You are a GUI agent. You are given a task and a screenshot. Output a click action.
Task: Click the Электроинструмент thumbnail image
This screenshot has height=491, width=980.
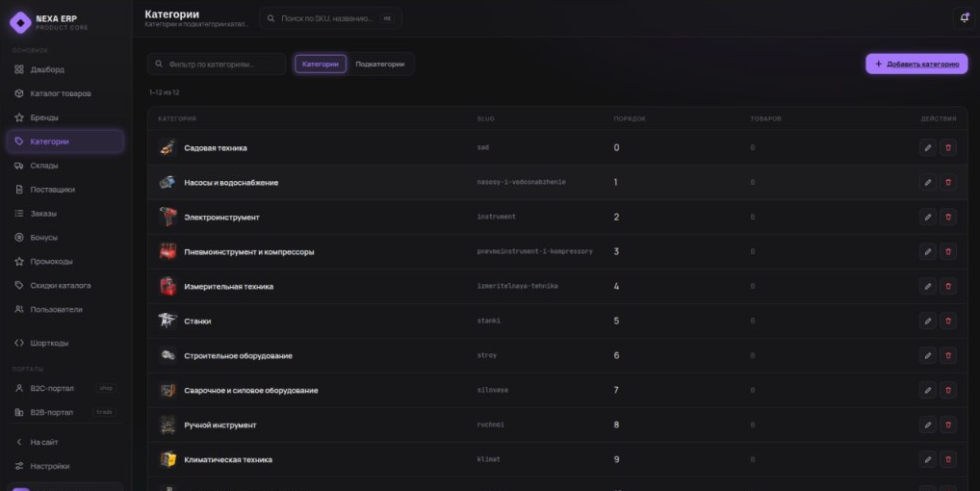pyautogui.click(x=168, y=217)
